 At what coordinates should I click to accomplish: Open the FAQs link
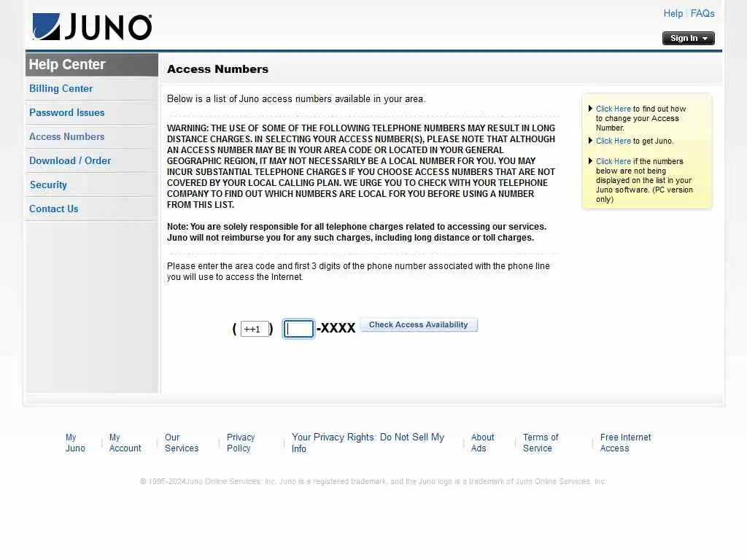pos(703,13)
